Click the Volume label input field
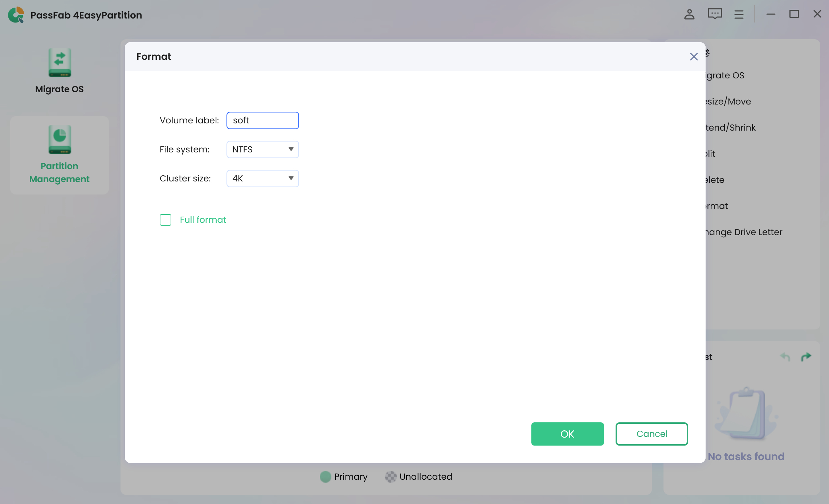This screenshot has height=504, width=829. click(x=263, y=120)
